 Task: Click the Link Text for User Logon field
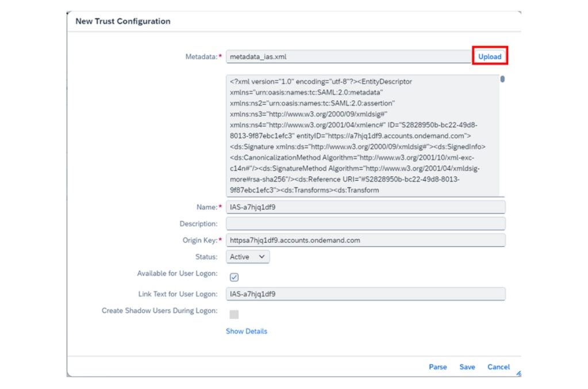point(365,294)
